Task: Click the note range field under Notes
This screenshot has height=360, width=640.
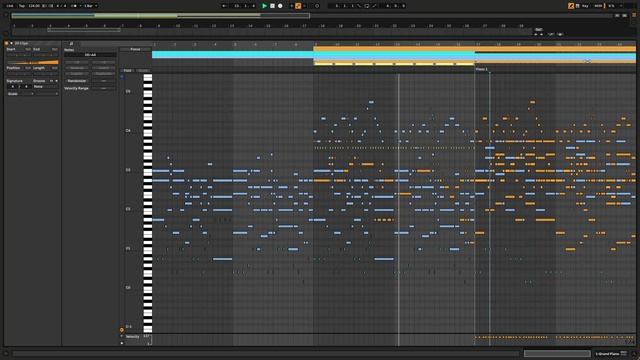Action: coord(90,55)
